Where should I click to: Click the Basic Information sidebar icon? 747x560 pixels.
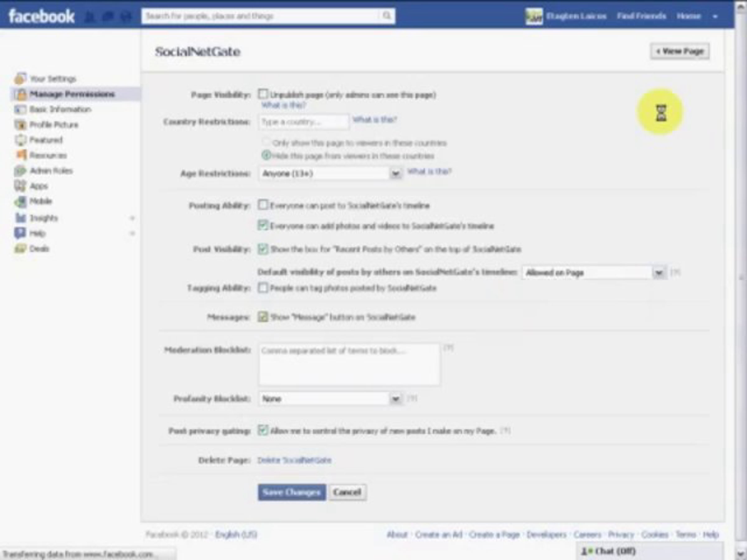[20, 110]
